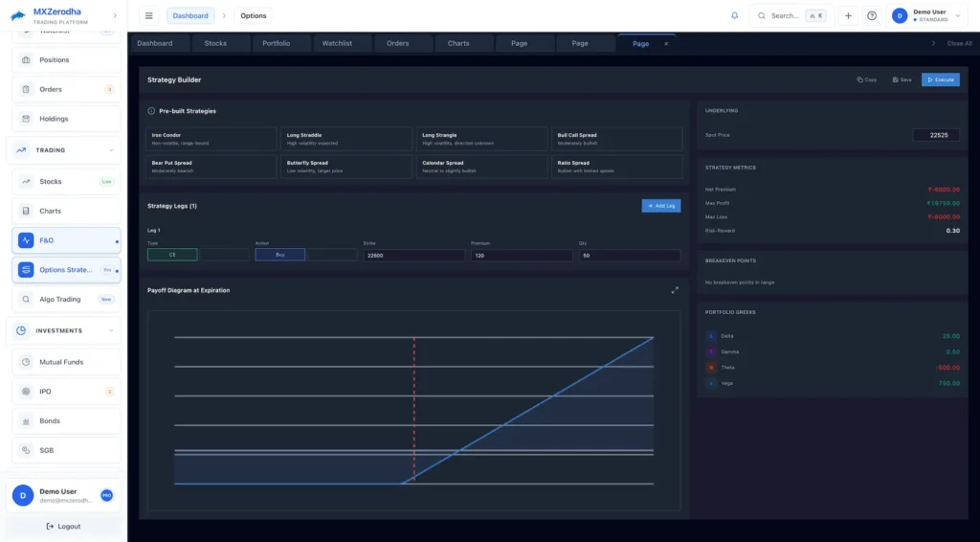
Task: Click the Bonds sidebar icon
Action: (x=26, y=420)
